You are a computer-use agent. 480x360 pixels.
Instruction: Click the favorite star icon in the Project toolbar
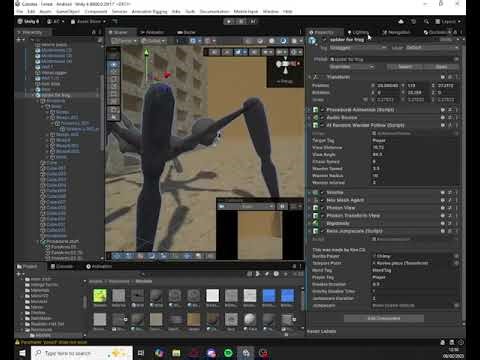tap(285, 274)
